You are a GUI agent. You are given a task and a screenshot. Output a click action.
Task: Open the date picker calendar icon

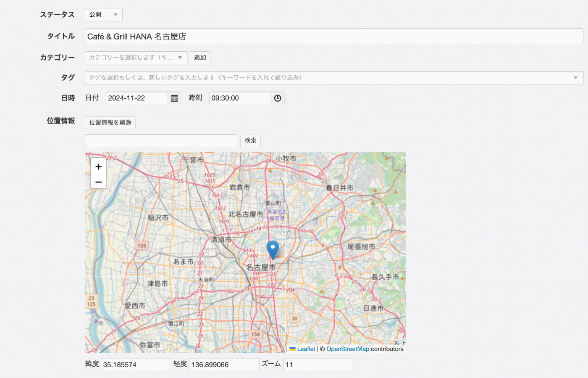174,98
